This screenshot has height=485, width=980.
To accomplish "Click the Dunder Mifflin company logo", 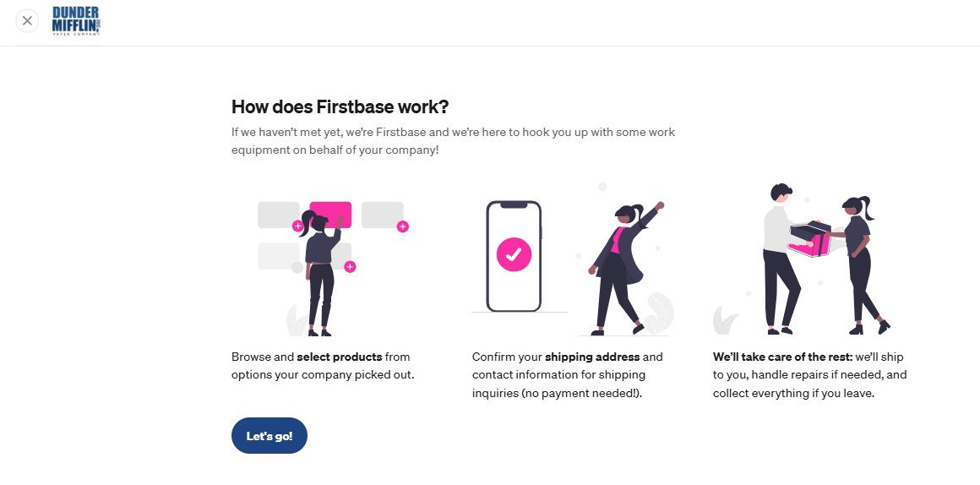I will click(76, 21).
